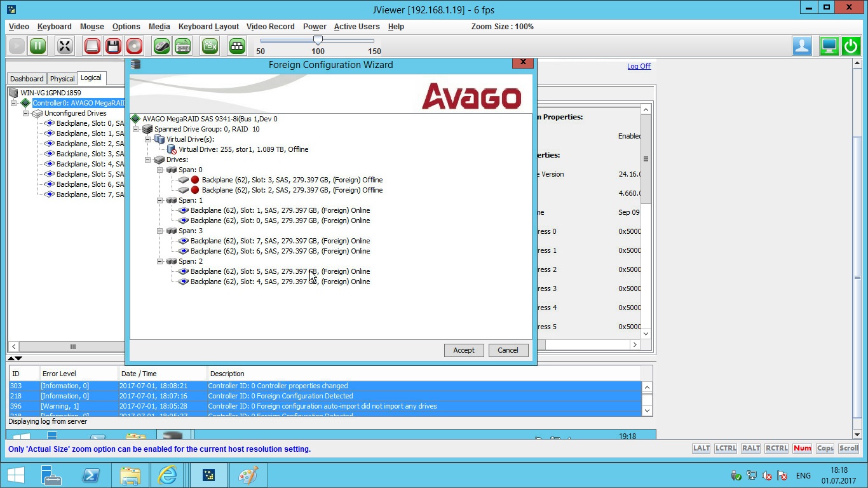Viewport: 868px width, 488px height.
Task: Toggle the LCTRL key indicator
Action: [726, 448]
